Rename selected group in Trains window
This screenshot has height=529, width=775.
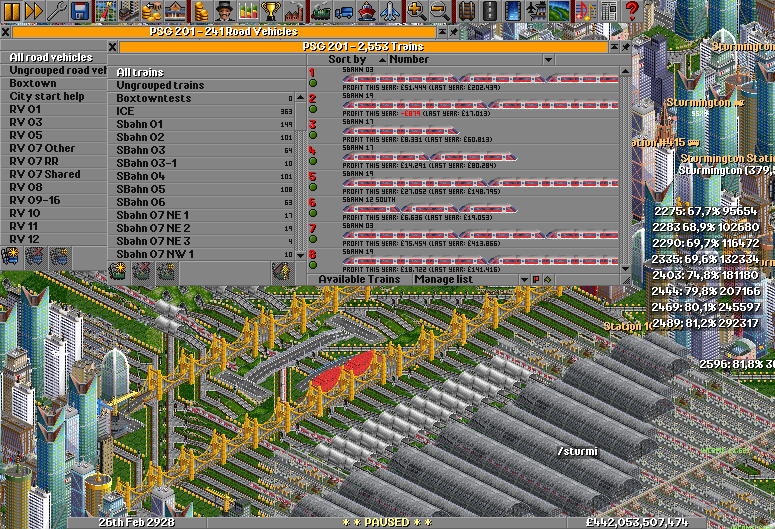[166, 272]
